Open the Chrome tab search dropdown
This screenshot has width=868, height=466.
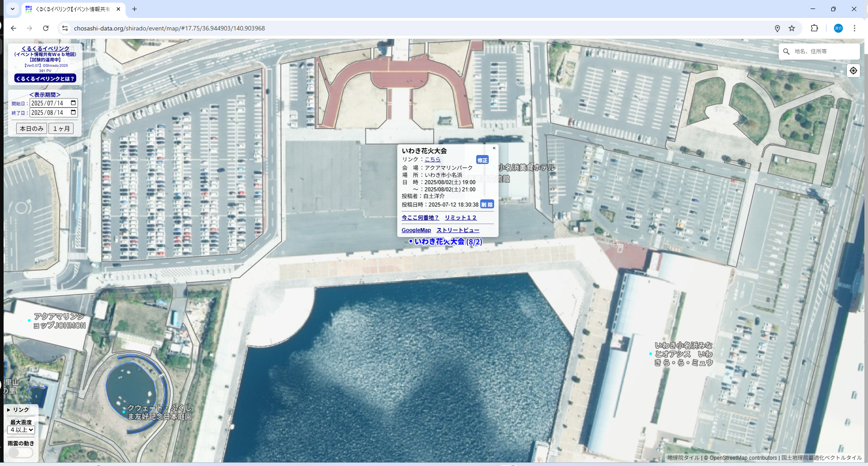coord(13,9)
